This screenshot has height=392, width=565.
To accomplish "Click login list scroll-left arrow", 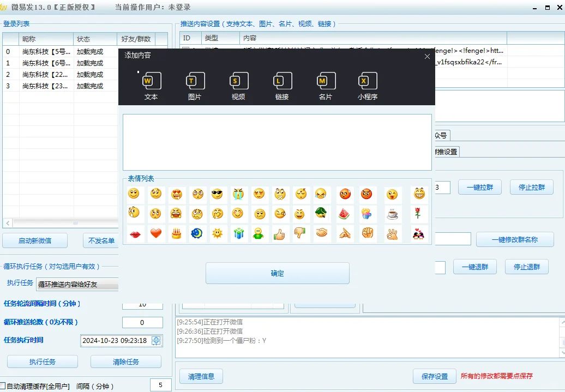I will click(x=8, y=223).
